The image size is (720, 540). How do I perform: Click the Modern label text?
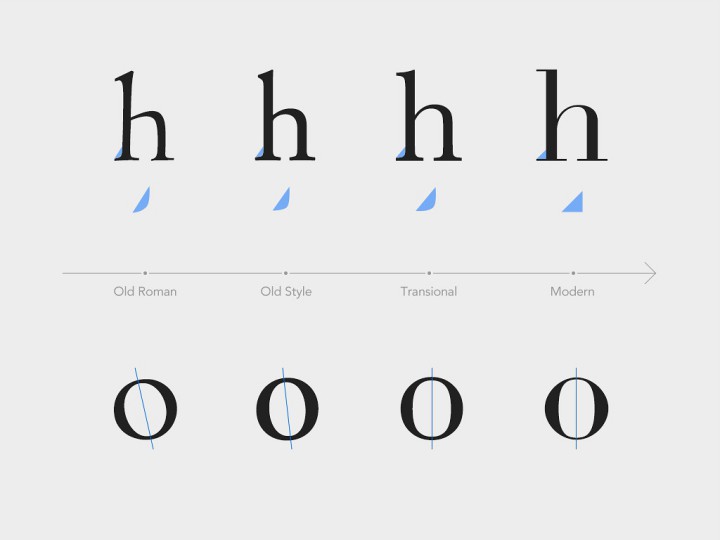point(572,292)
